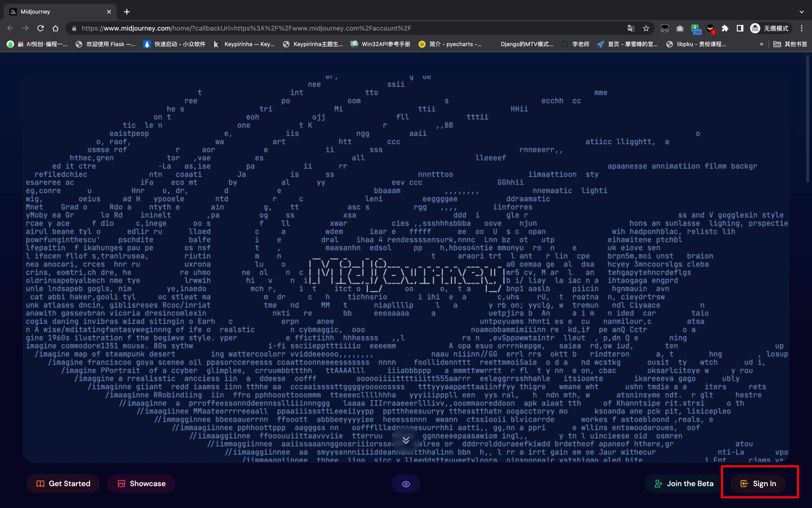Open the Django的MTV模式 bookmark
Screen dimensions: 812x508
click(522, 44)
